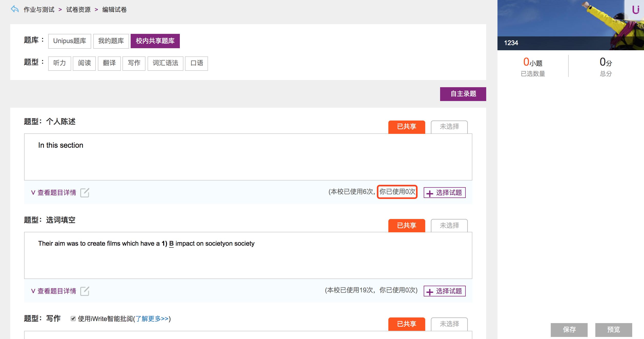Click edit pencil icon for 选词填空 question
644x339 pixels.
point(85,291)
